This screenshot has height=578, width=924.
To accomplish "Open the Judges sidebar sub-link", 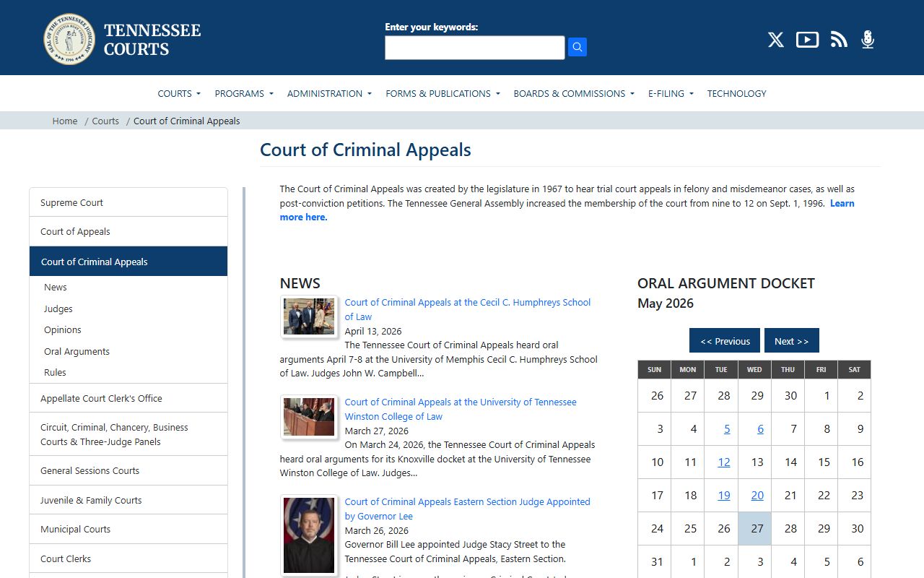I will 58,309.
